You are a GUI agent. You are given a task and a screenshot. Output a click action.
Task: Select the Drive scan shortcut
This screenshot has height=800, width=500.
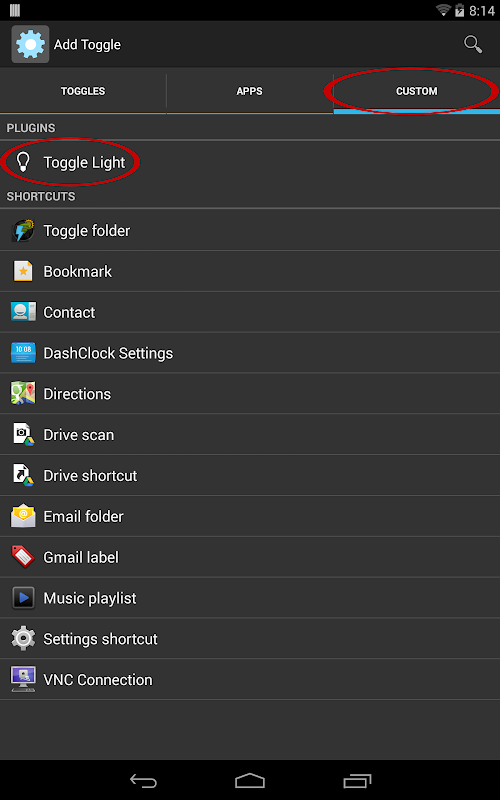250,435
